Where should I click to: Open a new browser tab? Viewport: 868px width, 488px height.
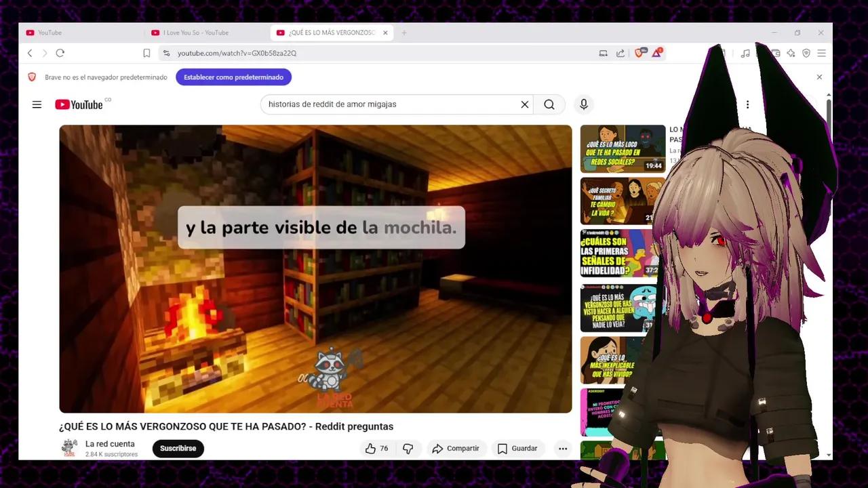pos(403,33)
